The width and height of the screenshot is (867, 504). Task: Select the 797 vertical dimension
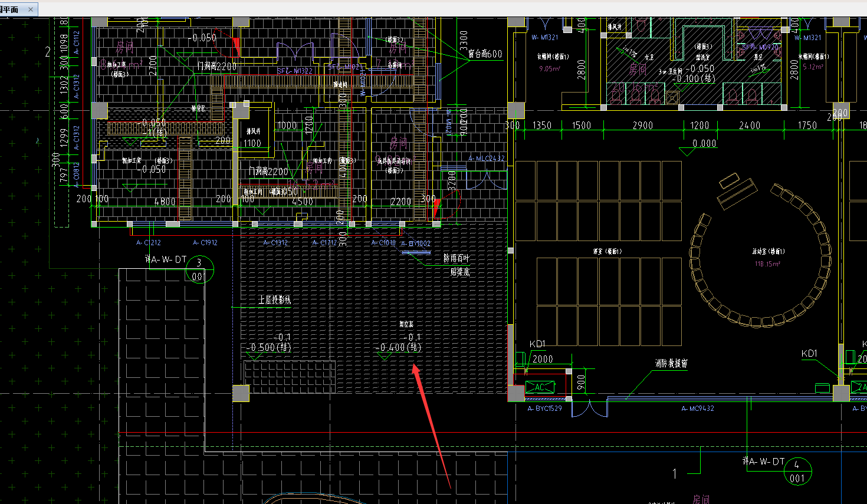click(64, 175)
